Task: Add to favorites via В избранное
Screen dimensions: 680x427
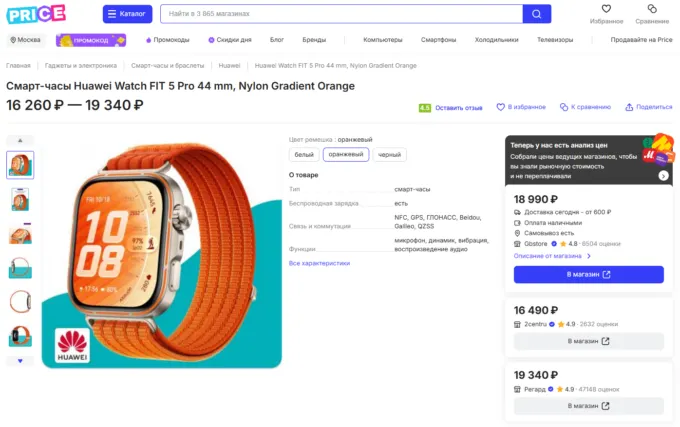Action: [x=521, y=107]
